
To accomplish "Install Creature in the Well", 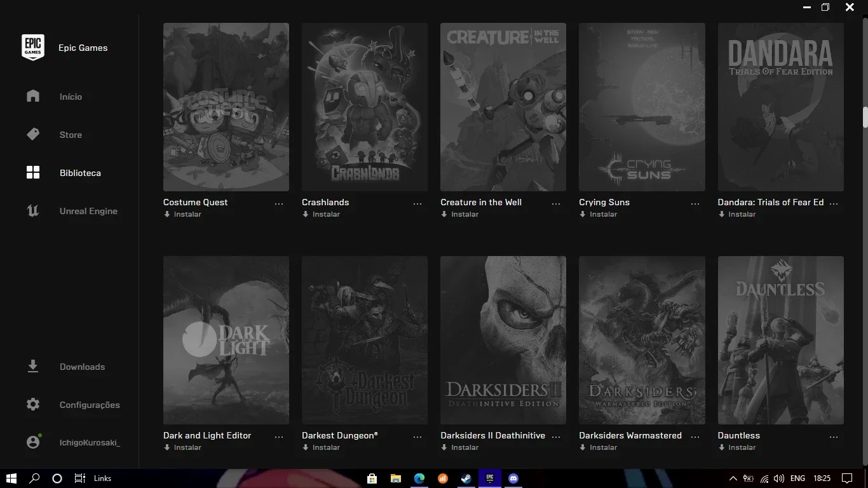I will (x=459, y=214).
